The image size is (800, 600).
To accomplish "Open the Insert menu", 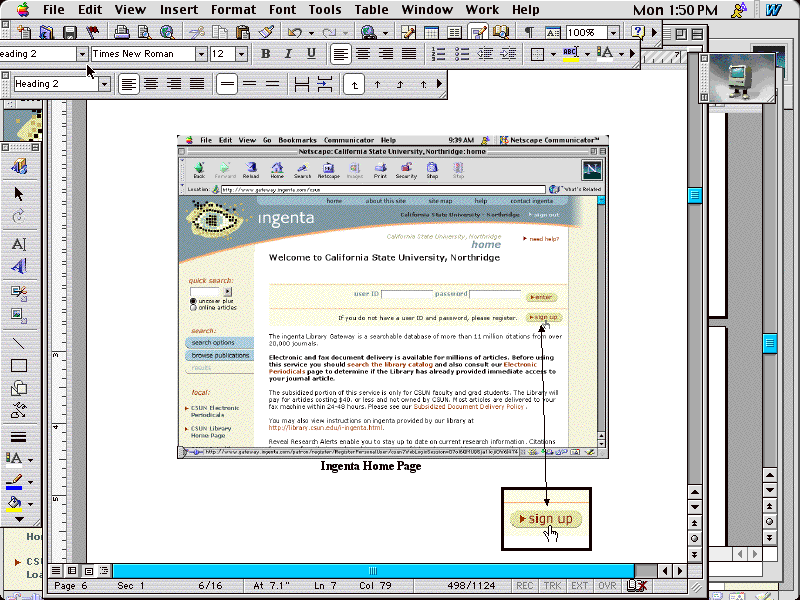I will pyautogui.click(x=179, y=10).
